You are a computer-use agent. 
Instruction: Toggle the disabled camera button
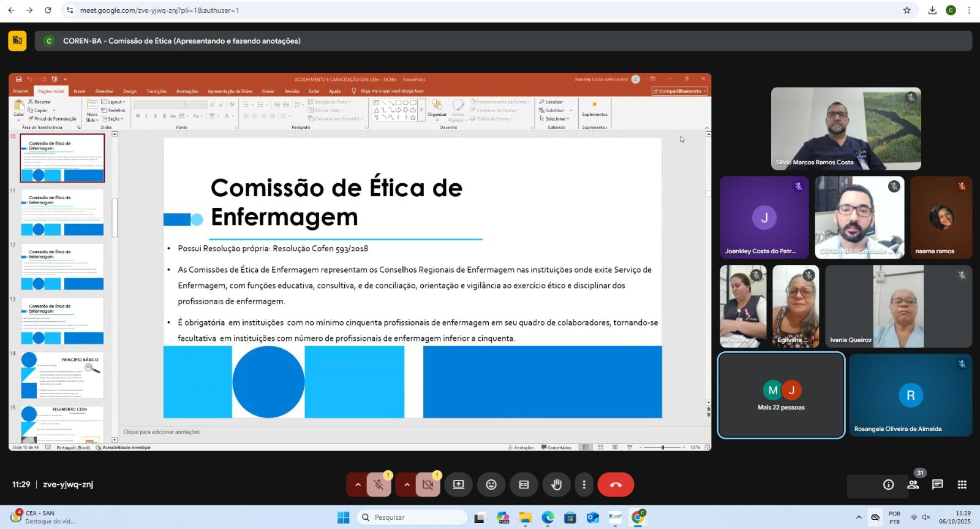(x=428, y=485)
